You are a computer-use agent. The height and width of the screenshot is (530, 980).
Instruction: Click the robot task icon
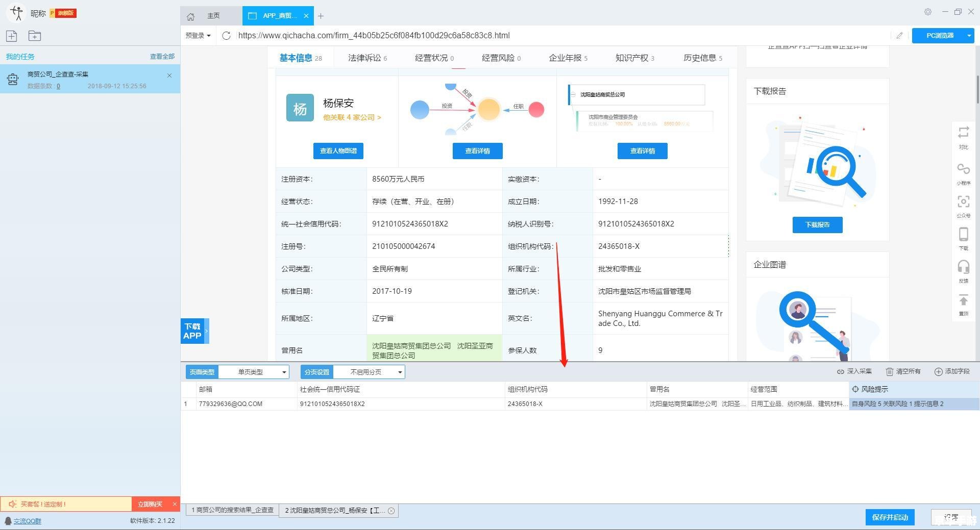click(13, 79)
